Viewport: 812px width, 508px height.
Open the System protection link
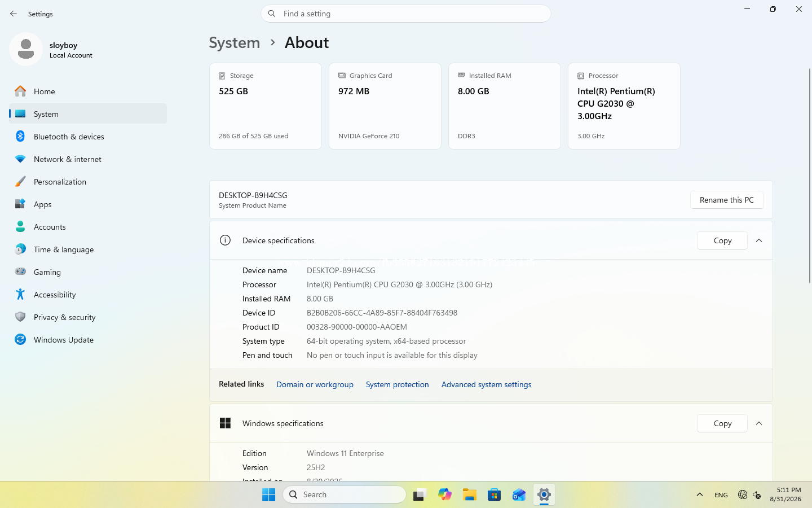398,384
